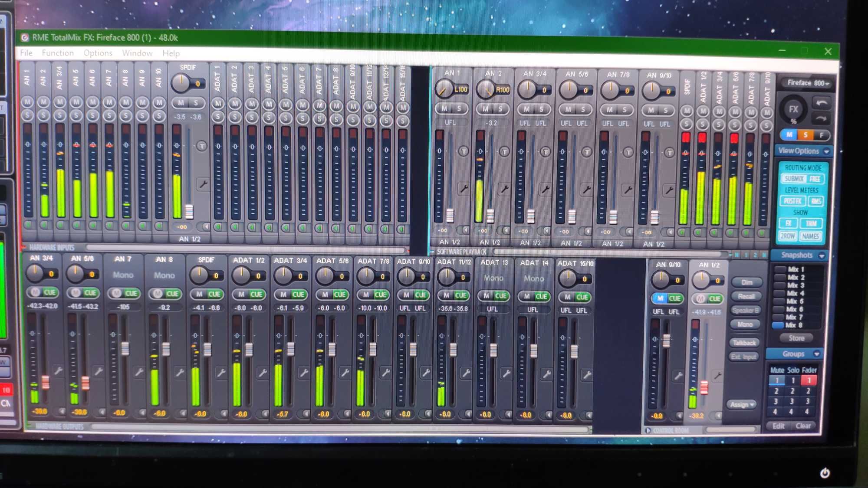This screenshot has width=868, height=488.
Task: Mute the ADAT 1 hardware input
Action: (218, 103)
